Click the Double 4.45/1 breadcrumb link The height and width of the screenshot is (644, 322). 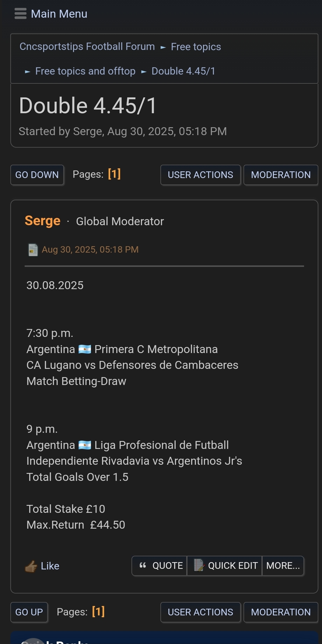[183, 71]
